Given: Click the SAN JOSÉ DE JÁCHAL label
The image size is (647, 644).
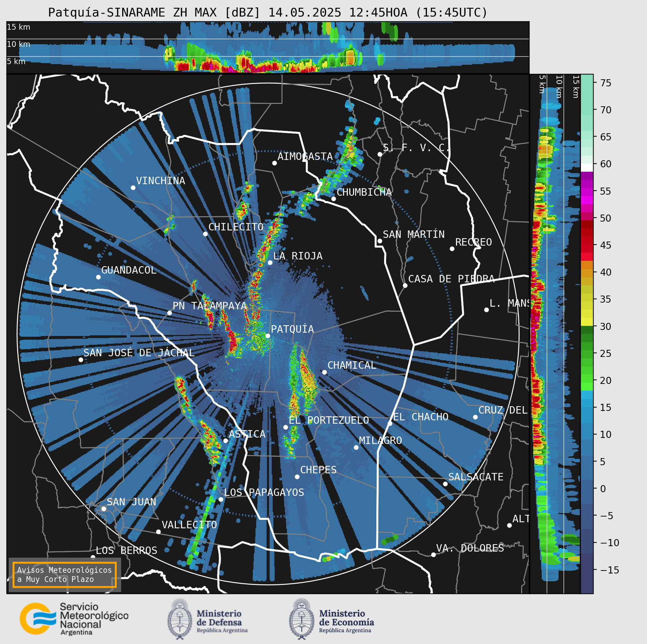Looking at the screenshot, I should coord(139,353).
